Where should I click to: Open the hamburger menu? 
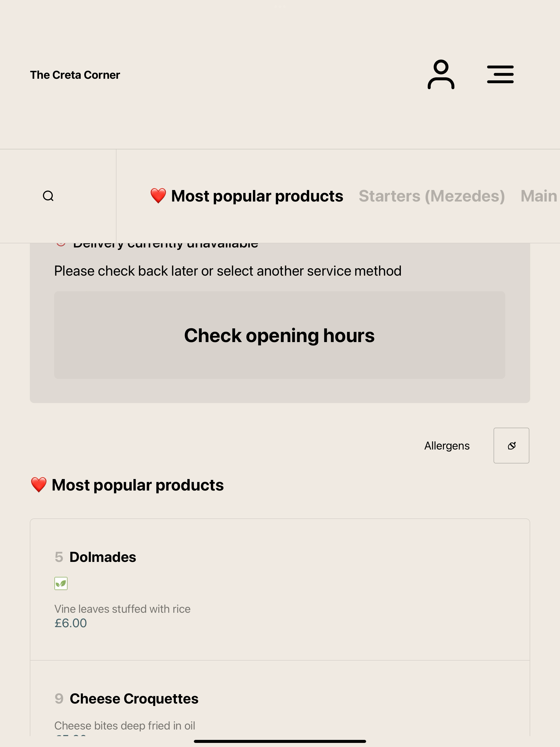[500, 75]
